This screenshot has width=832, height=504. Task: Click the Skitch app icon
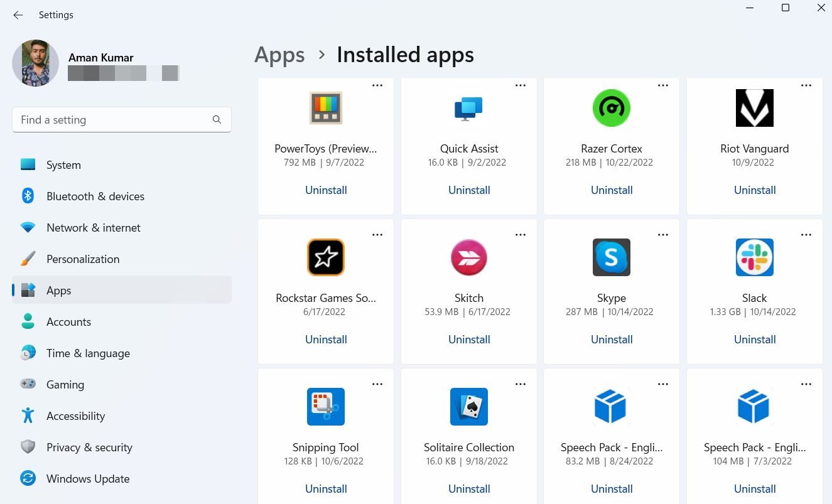coord(468,257)
